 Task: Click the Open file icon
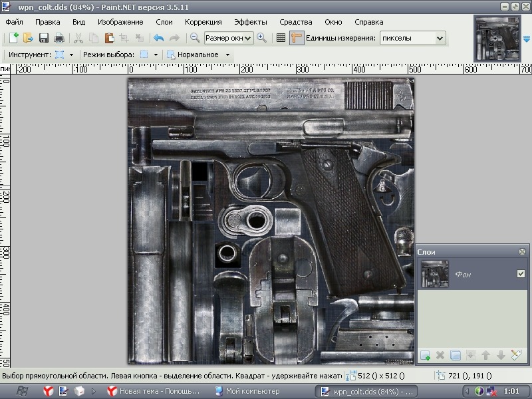(28, 38)
